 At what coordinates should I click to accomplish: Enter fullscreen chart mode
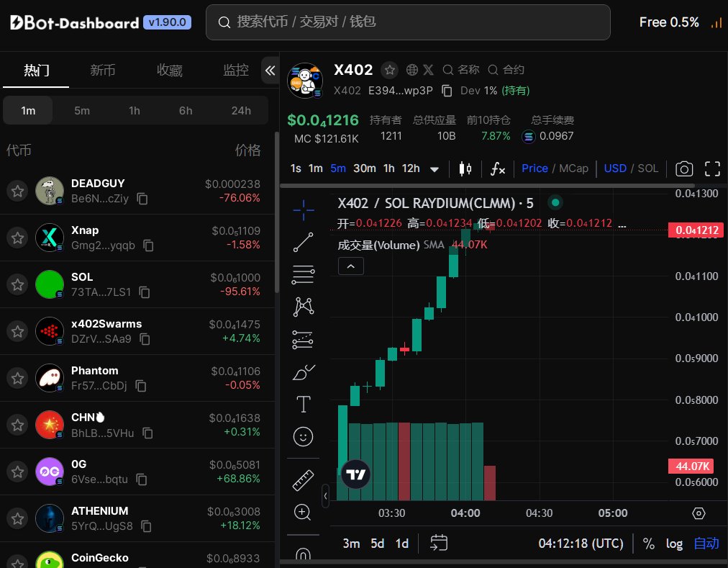point(712,168)
